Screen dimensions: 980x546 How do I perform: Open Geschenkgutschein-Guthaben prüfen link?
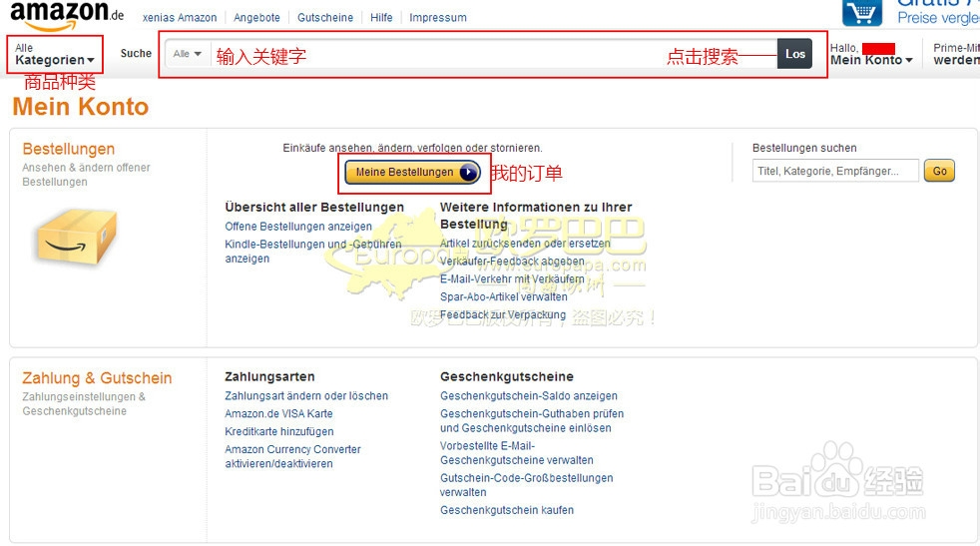point(532,421)
